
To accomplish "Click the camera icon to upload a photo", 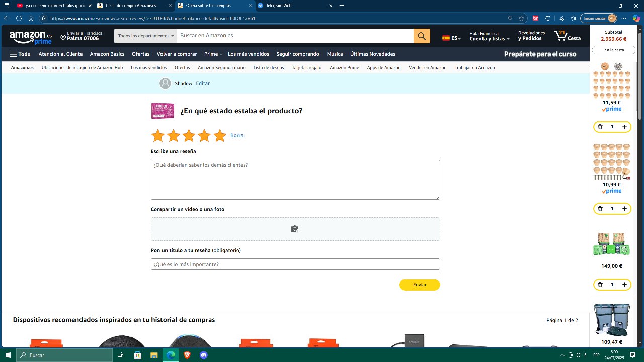I will [295, 229].
